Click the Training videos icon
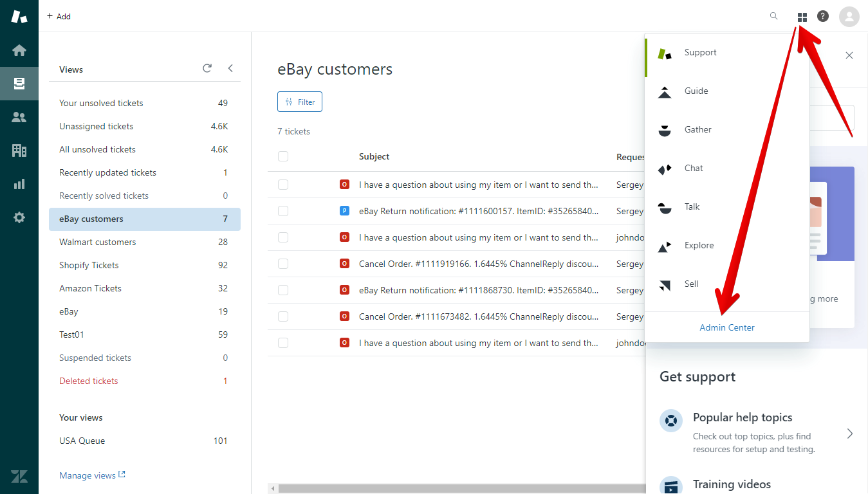 point(671,486)
